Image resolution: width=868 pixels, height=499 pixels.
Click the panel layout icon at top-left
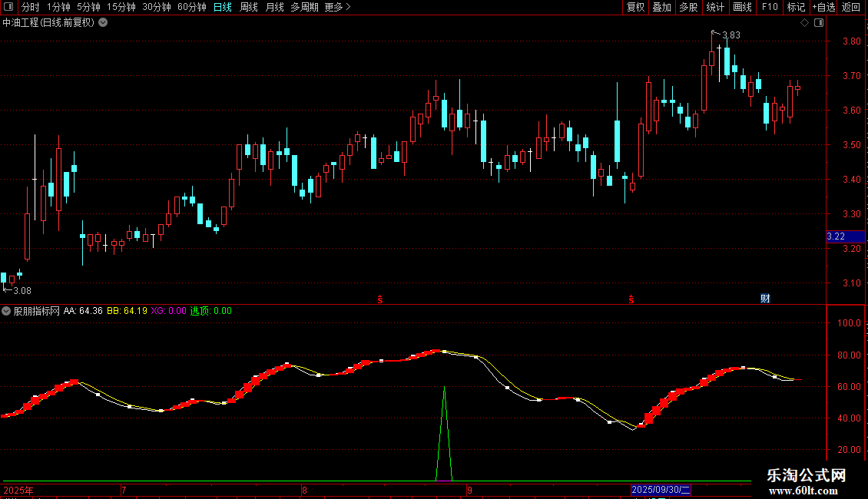pyautogui.click(x=8, y=7)
